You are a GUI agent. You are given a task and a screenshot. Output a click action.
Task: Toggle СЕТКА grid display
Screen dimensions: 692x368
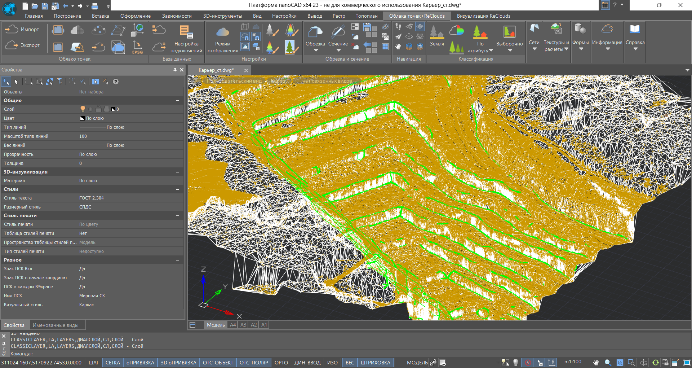(113, 363)
